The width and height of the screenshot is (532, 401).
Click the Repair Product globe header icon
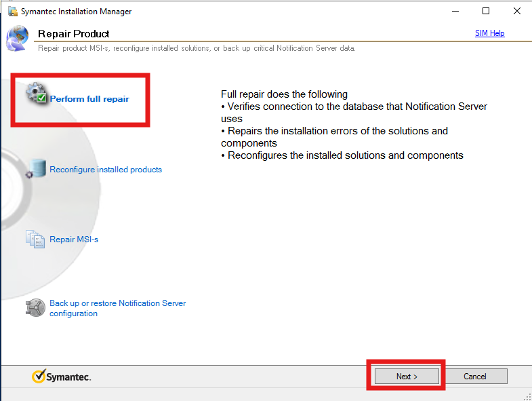18,38
